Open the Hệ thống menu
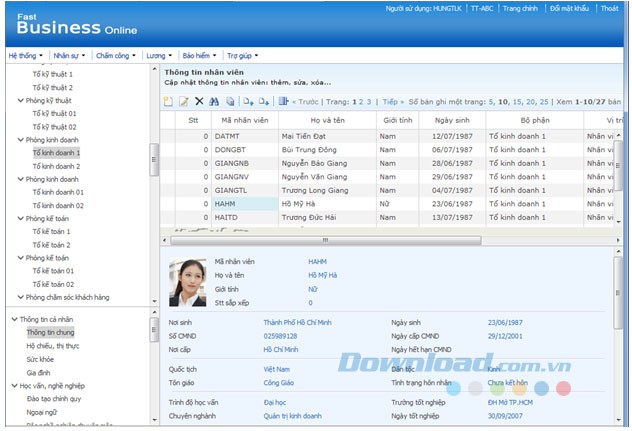The width and height of the screenshot is (632, 431). (26, 55)
